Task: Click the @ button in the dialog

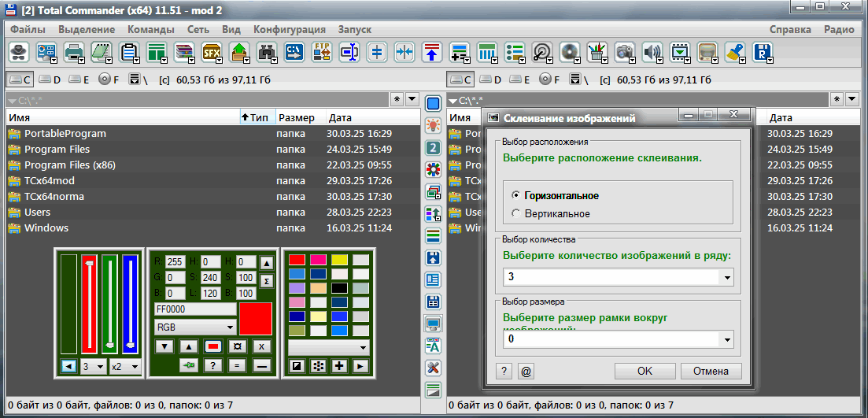Action: 526,372
